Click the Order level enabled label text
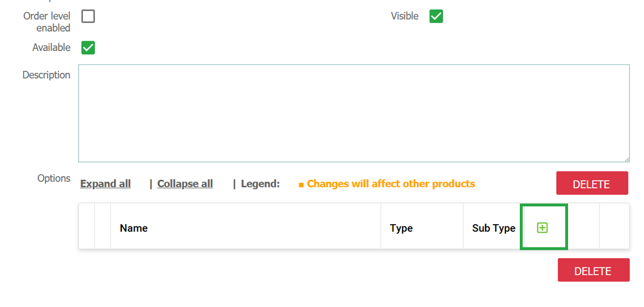Image resolution: width=644 pixels, height=307 pixels. (x=47, y=22)
